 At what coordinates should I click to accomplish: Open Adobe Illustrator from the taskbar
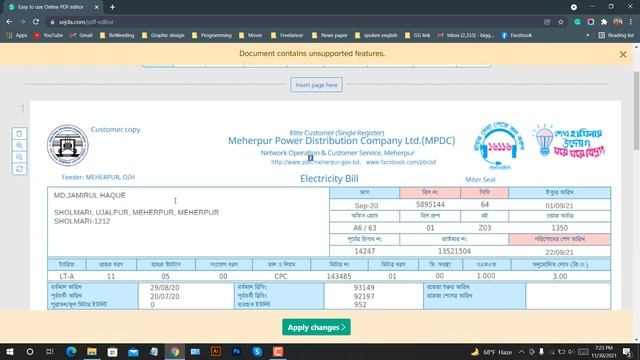[x=216, y=352]
